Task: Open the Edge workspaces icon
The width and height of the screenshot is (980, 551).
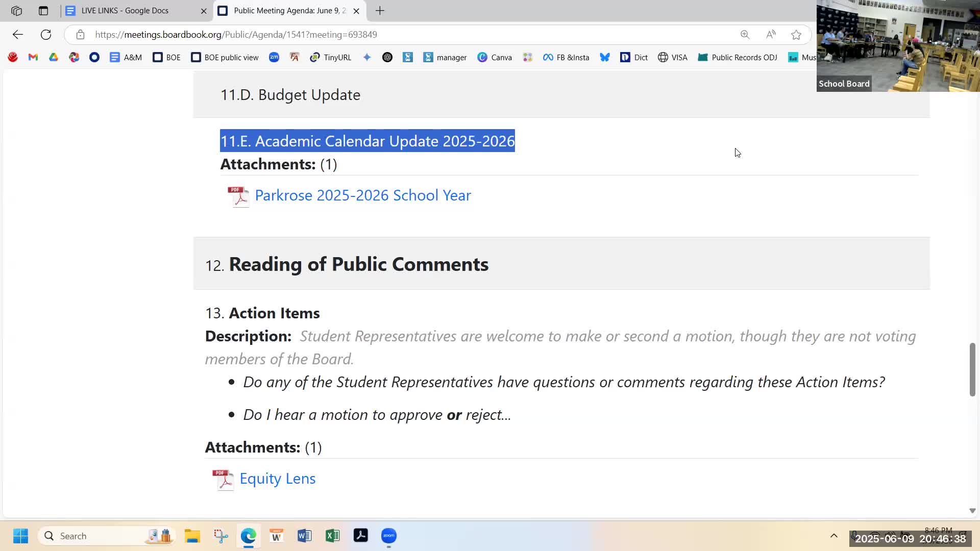Action: 16,11
